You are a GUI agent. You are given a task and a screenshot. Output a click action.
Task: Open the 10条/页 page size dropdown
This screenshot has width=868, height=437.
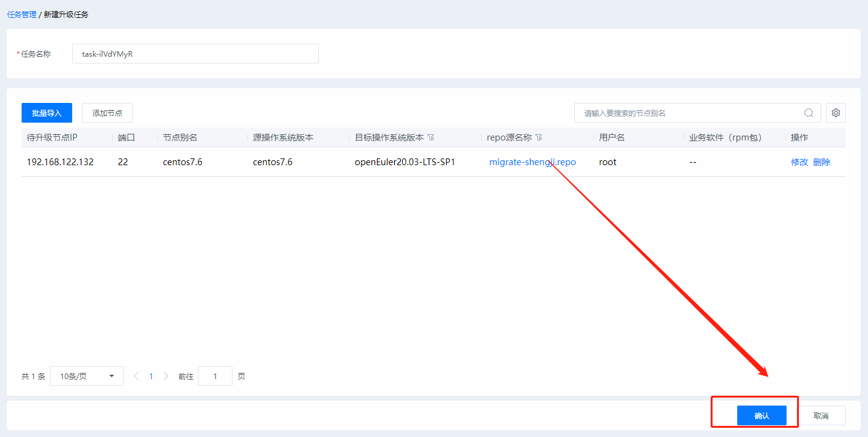[87, 376]
